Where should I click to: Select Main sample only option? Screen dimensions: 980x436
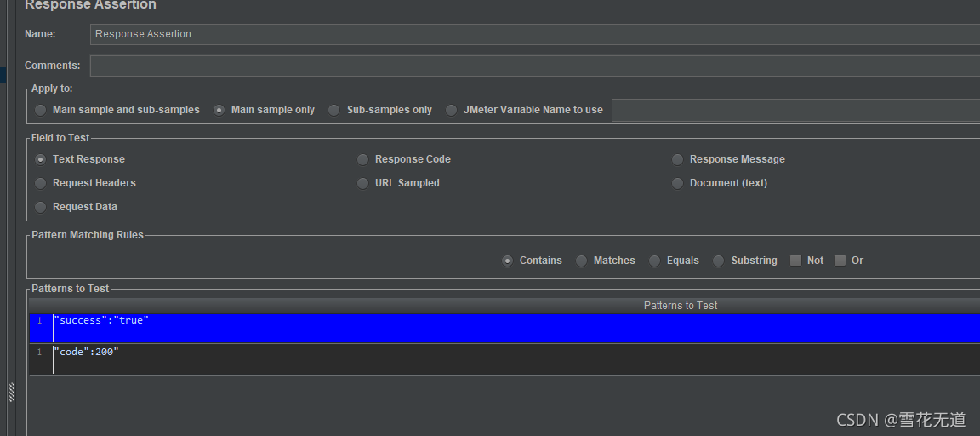[x=219, y=110]
